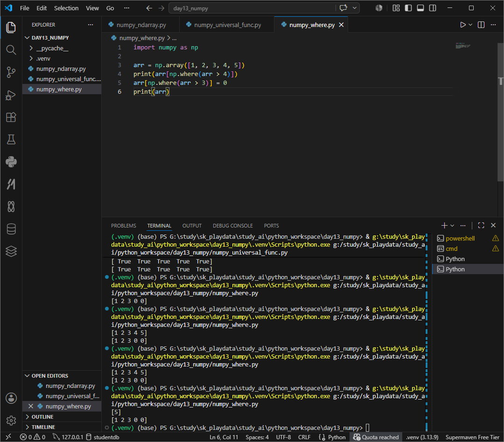Expand the OUTLINE section

click(x=62, y=417)
